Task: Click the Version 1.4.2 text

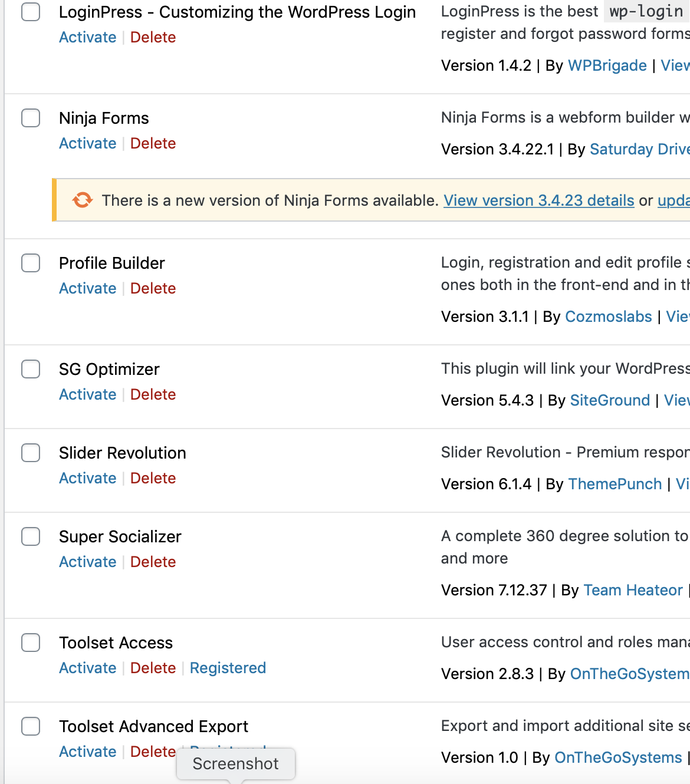Action: [x=486, y=65]
